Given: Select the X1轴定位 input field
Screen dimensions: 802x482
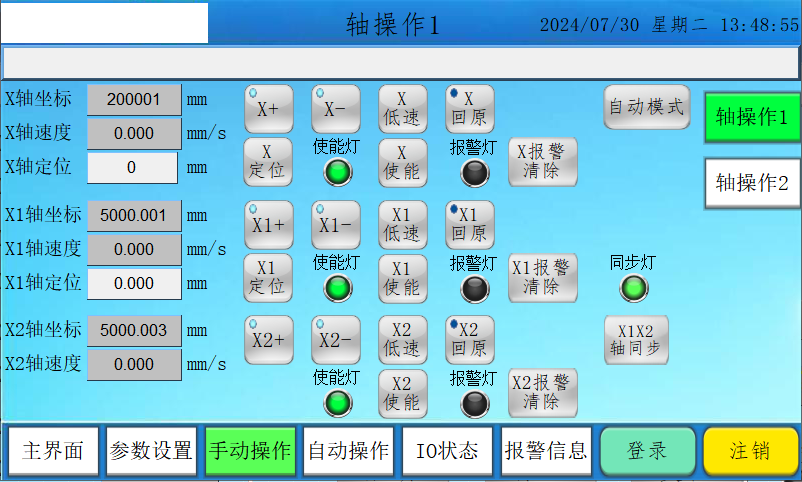Looking at the screenshot, I should click(x=133, y=283).
